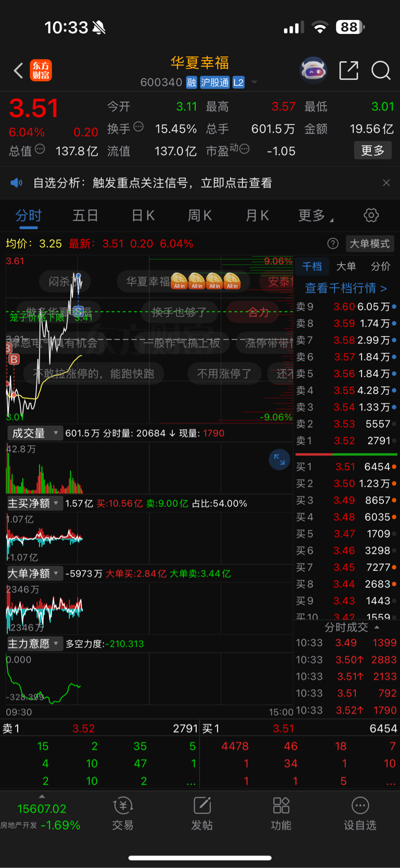Tap the L2 level badge

pos(239,82)
